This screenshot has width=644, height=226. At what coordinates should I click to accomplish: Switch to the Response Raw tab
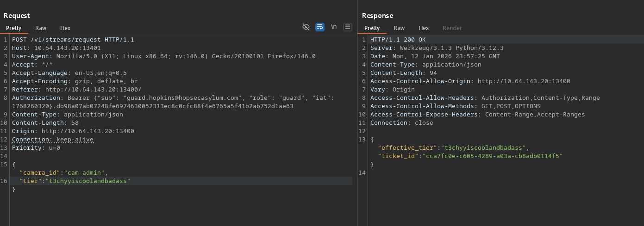point(399,28)
